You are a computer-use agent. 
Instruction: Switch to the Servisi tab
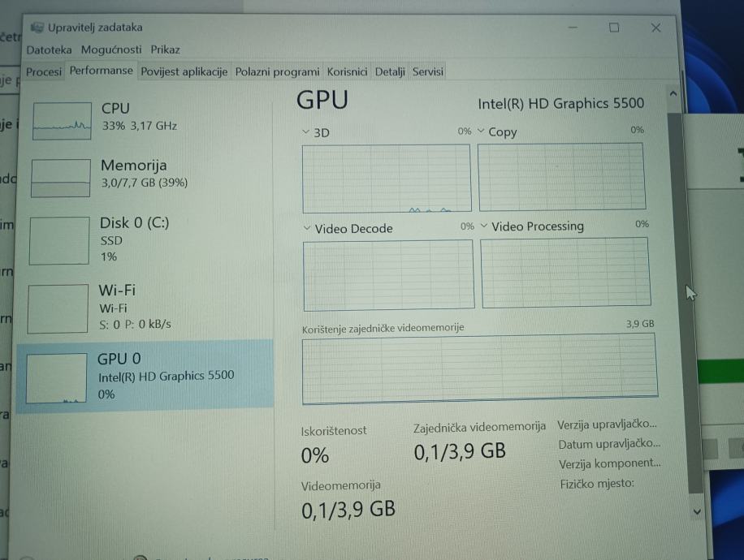pos(427,71)
